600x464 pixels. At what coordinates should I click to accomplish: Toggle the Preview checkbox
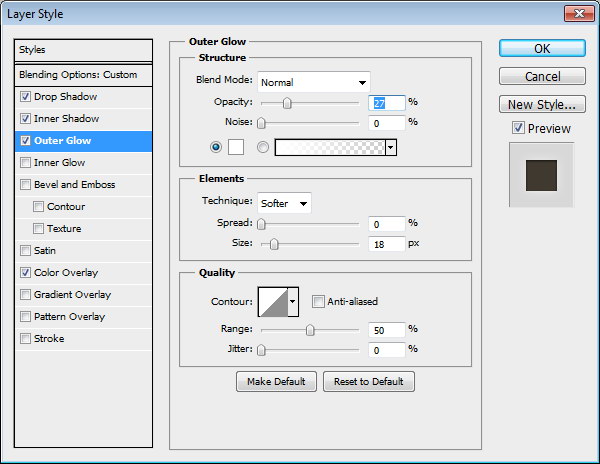tap(517, 128)
